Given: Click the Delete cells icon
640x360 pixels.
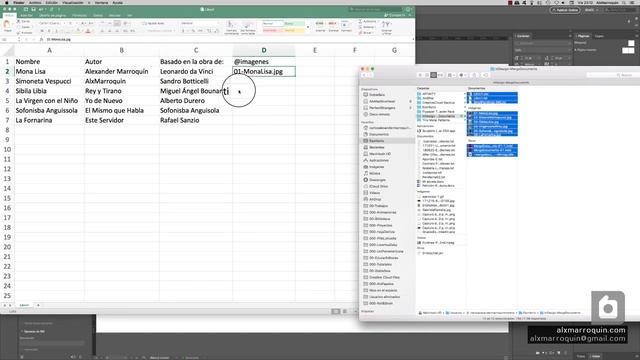Looking at the screenshot, I should pos(333,27).
